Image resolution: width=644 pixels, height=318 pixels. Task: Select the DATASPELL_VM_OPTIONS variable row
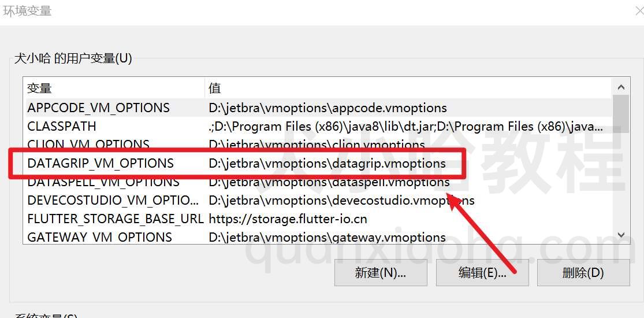(x=317, y=182)
